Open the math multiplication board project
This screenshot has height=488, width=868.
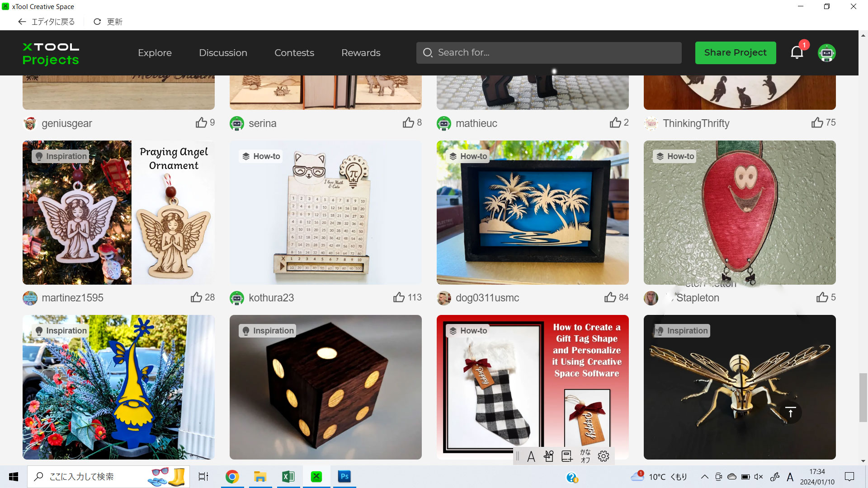[x=325, y=212]
